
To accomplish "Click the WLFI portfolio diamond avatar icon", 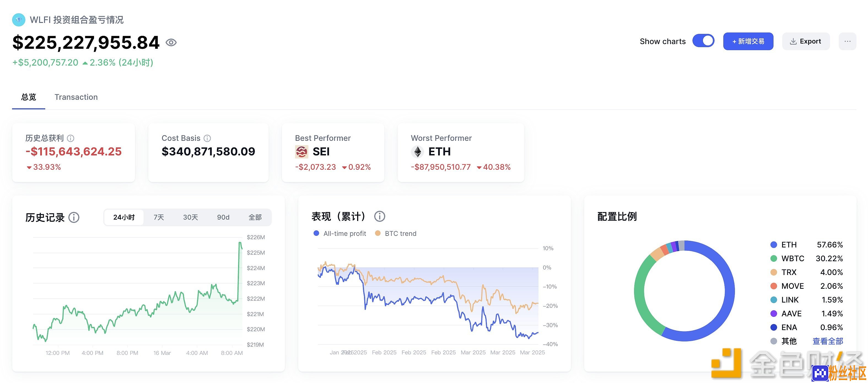I will [x=18, y=20].
